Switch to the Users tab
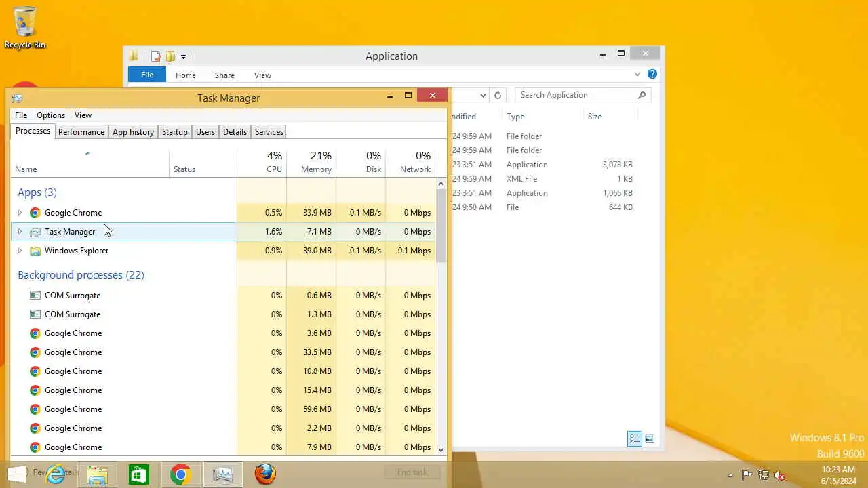This screenshot has height=488, width=868. [x=205, y=132]
